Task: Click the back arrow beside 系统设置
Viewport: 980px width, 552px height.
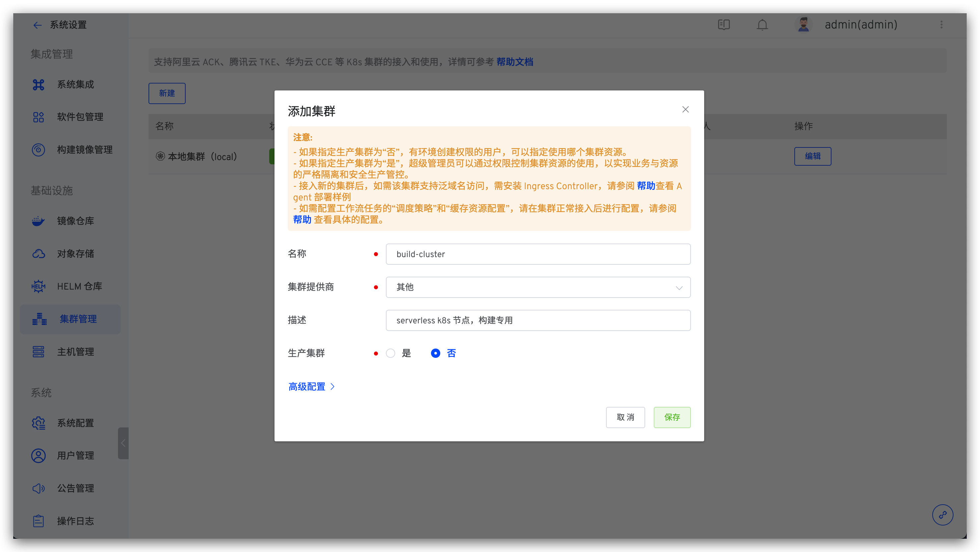Action: [37, 26]
